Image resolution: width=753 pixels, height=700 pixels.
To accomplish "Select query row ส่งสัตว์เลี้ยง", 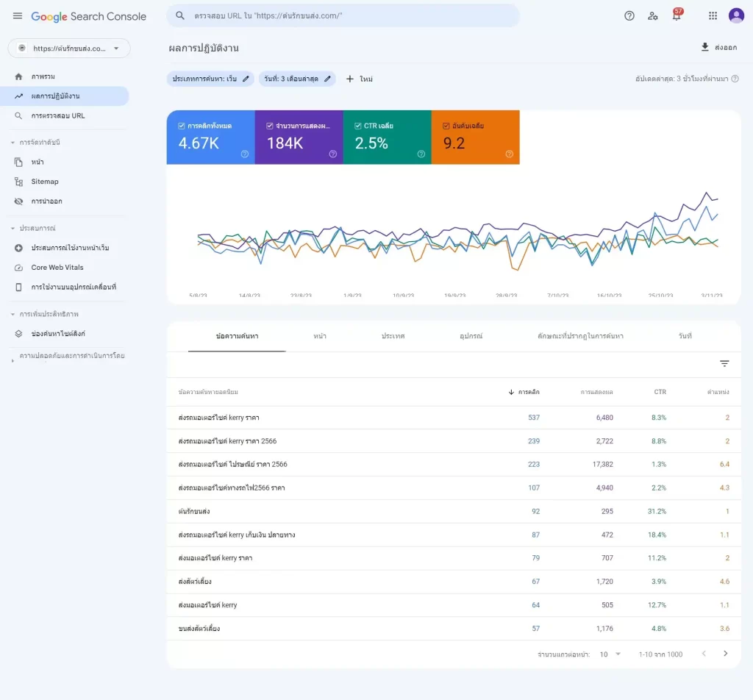I will click(x=453, y=582).
